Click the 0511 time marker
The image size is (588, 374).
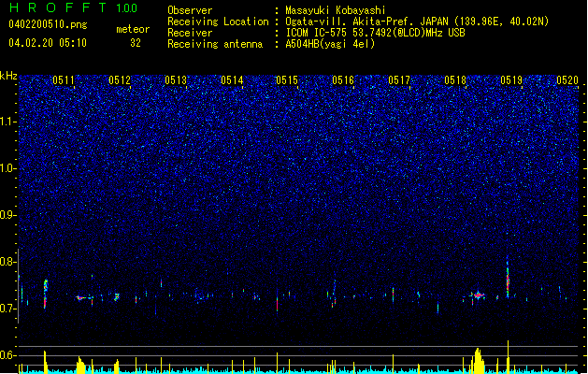[x=64, y=80]
